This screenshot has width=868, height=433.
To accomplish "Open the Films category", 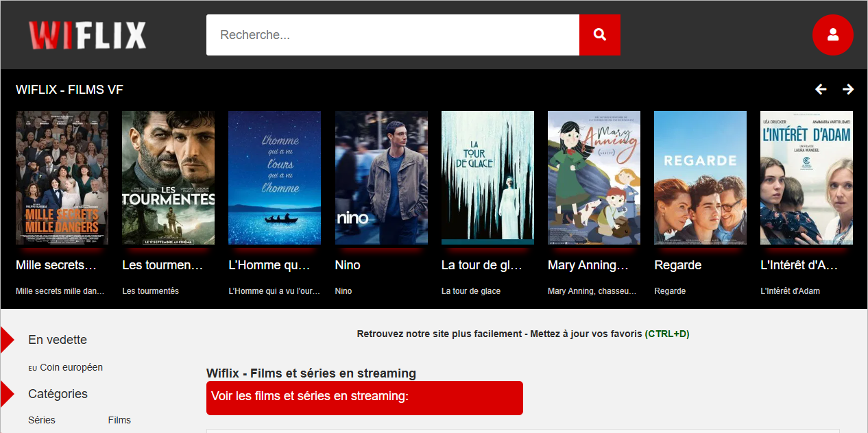I will [119, 420].
